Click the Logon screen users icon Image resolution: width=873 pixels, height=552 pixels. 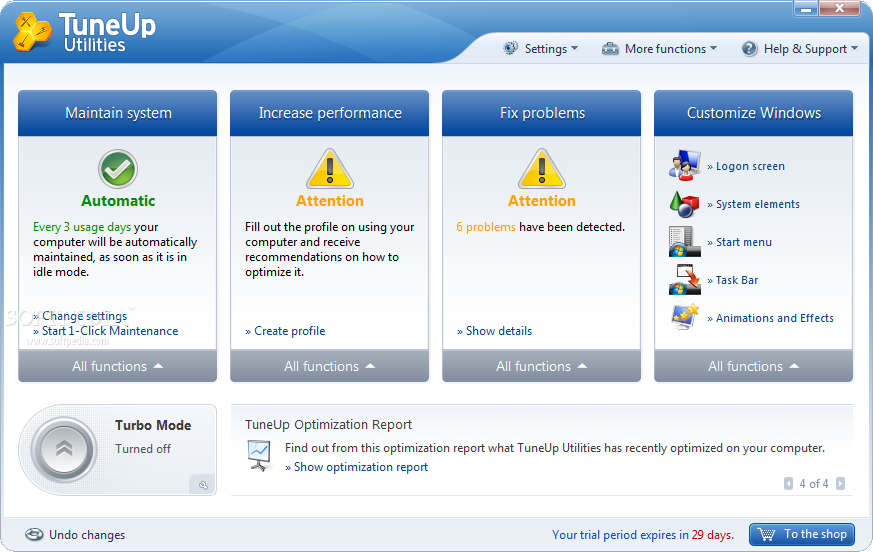pos(684,165)
